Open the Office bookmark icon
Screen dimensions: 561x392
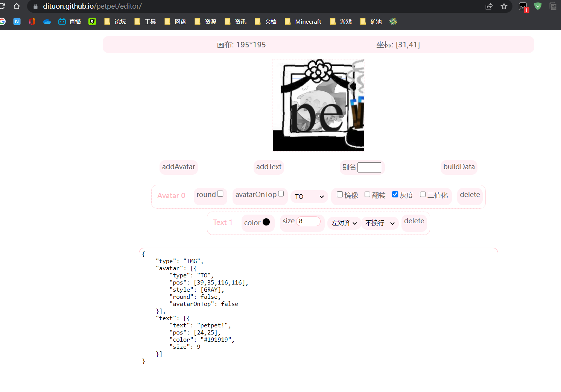coord(32,21)
